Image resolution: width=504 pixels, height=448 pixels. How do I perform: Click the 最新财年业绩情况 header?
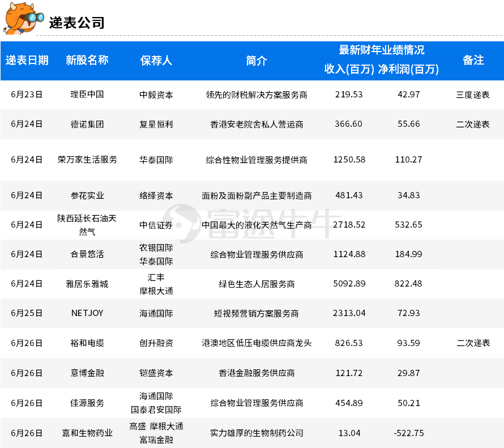click(382, 50)
